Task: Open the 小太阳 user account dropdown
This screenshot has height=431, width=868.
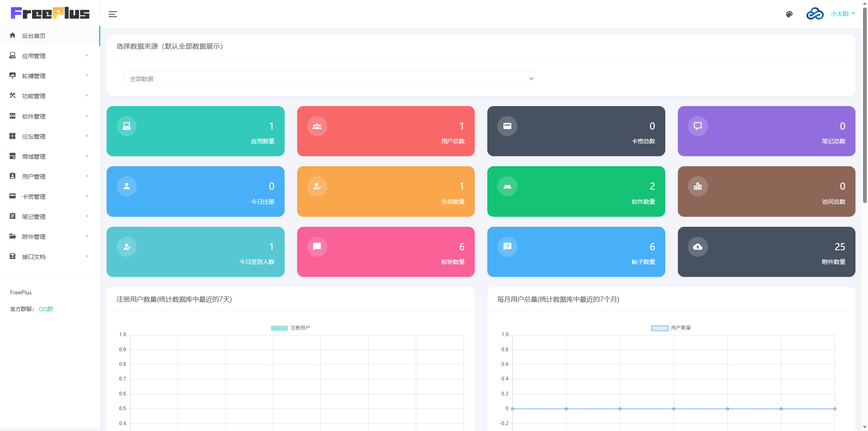Action: (x=842, y=14)
